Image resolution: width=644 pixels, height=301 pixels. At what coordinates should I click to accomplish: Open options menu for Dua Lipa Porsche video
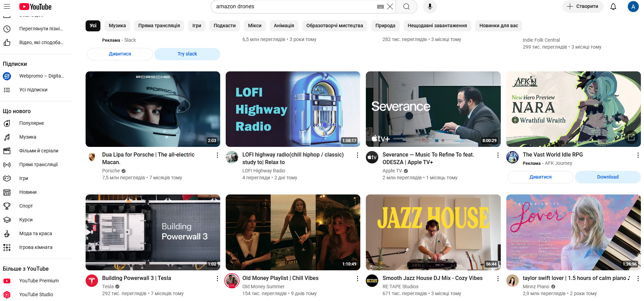click(217, 155)
